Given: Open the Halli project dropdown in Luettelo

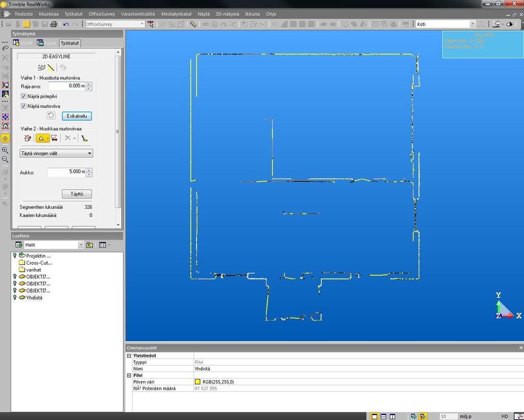Looking at the screenshot, I should tap(80, 245).
